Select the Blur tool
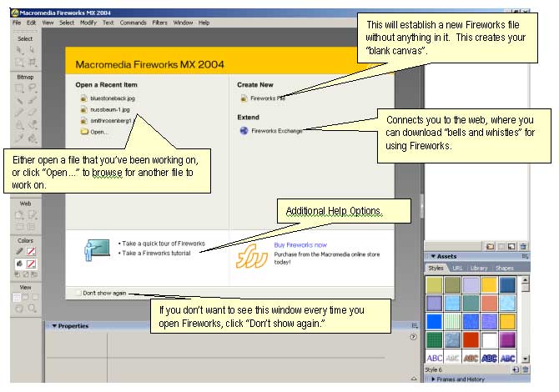 click(19, 125)
